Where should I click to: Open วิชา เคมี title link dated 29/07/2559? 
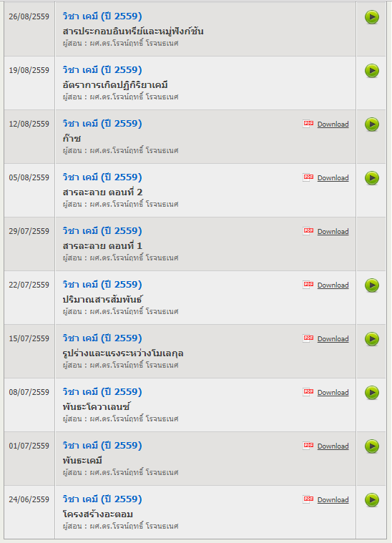click(102, 231)
